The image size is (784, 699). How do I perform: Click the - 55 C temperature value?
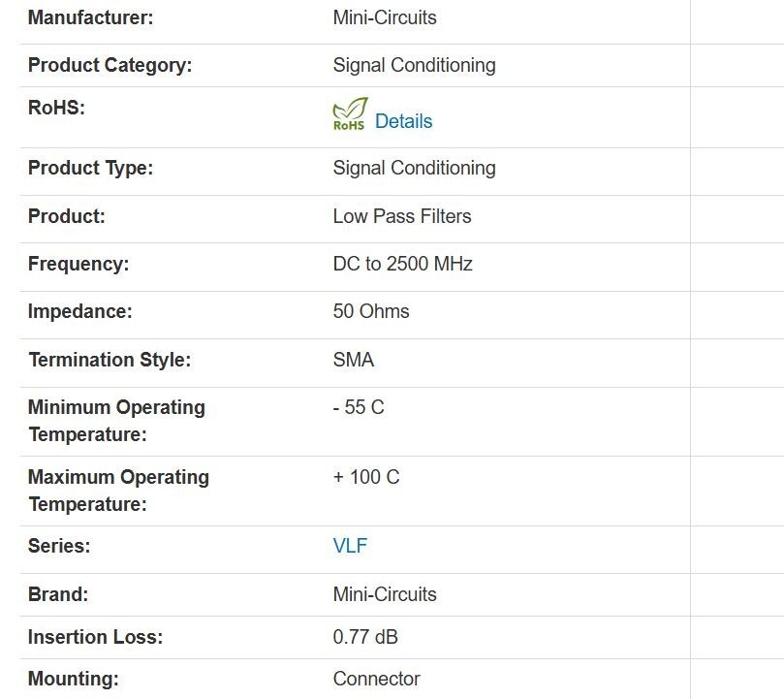click(x=359, y=407)
